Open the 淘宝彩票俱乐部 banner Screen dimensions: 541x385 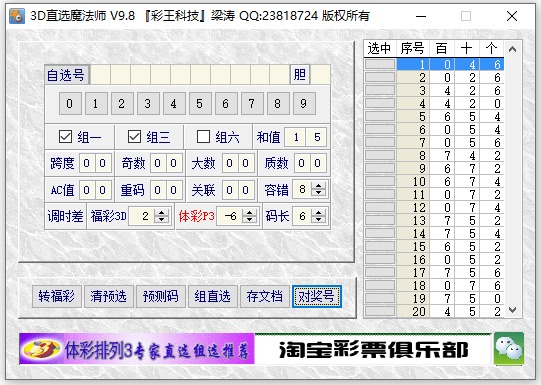pyautogui.click(x=373, y=349)
